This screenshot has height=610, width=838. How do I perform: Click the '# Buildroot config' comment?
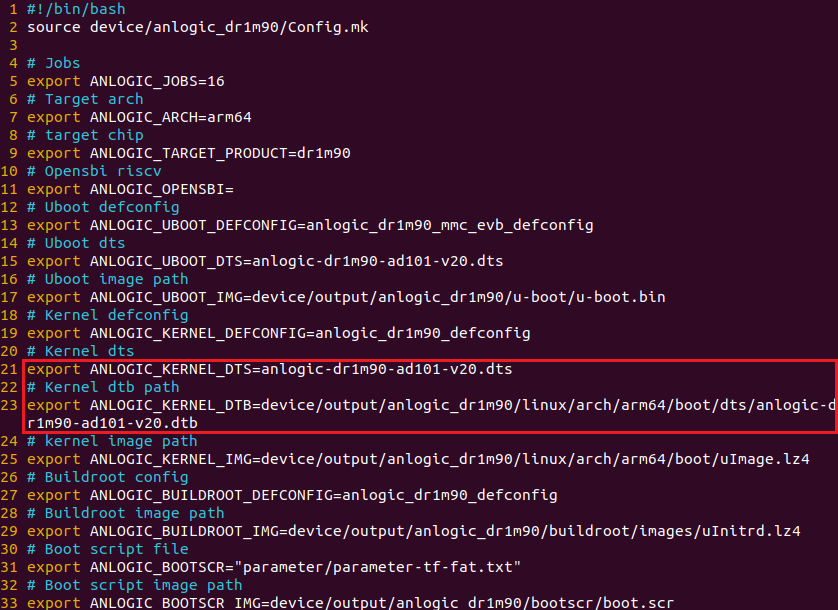[107, 477]
